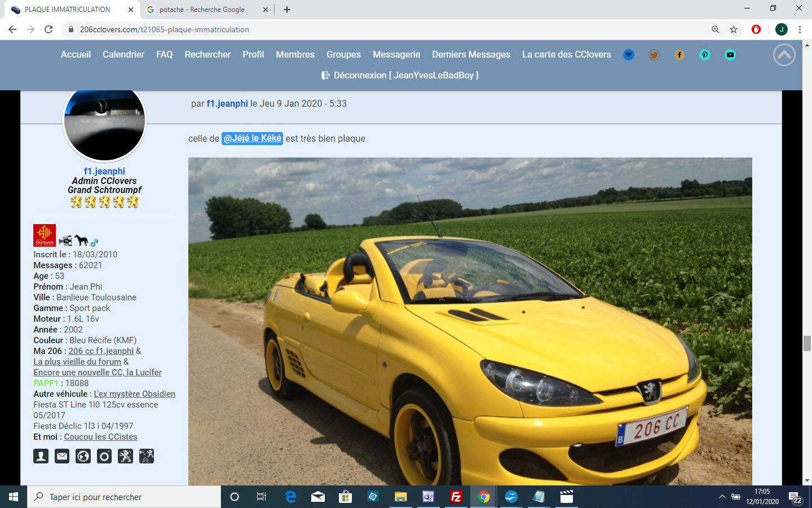Open Chrome's three-dot menu
Screen dimensions: 812x508
800,29
